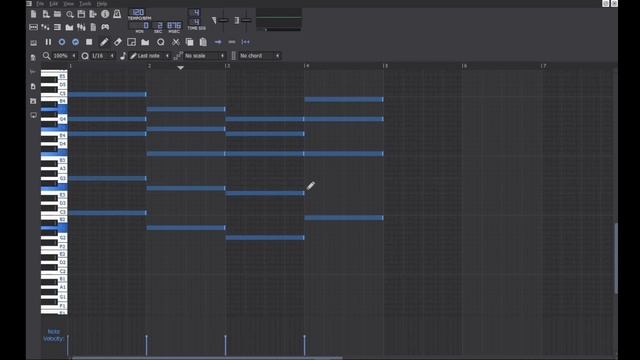The height and width of the screenshot is (360, 640).
Task: Show the Automation Editor
Action: pos(69,27)
